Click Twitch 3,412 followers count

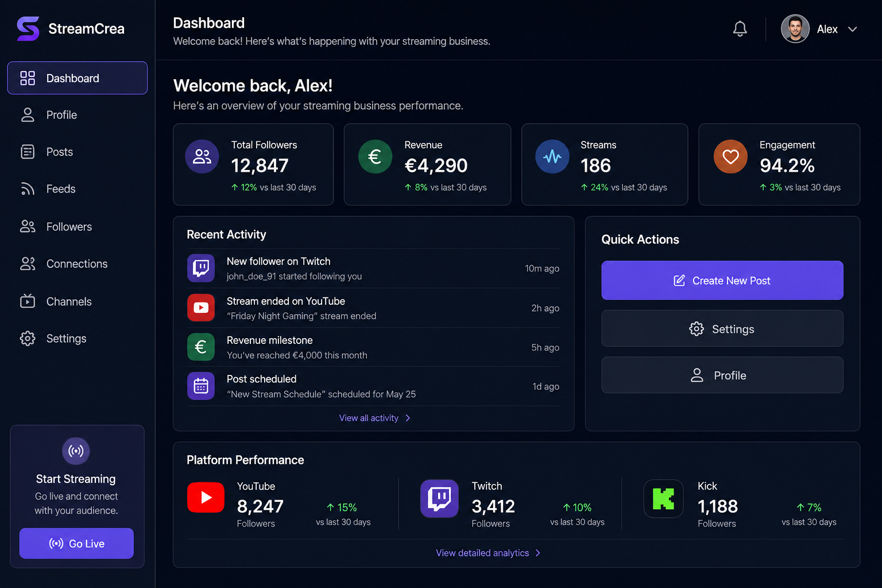(x=493, y=506)
